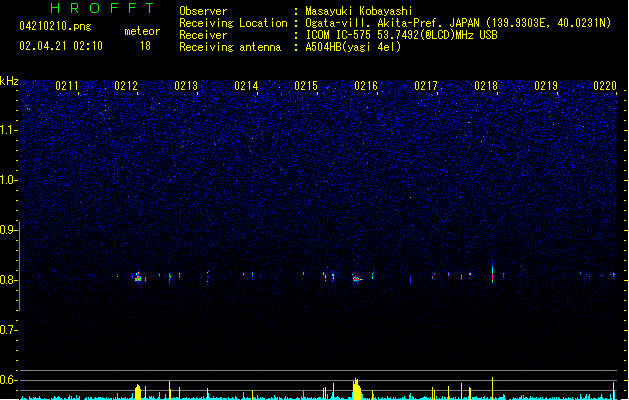This screenshot has width=629, height=400.
Task: Click the 1.0 frequency axis label
Action: tap(8, 180)
